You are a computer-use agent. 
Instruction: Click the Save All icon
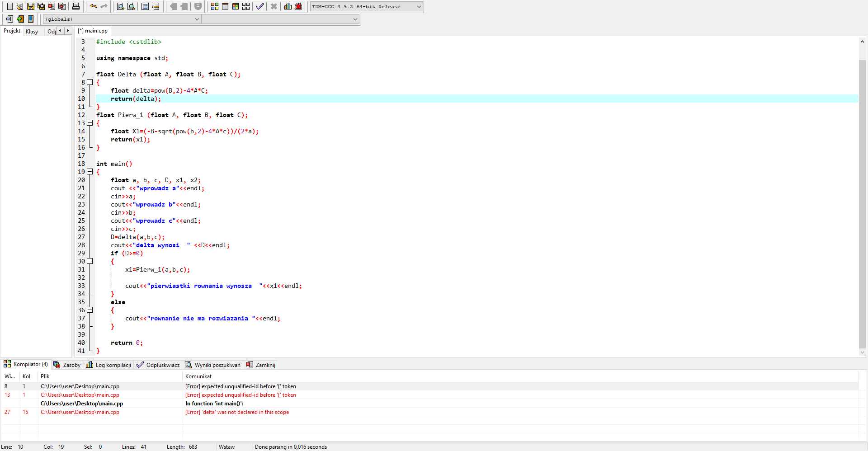tap(41, 6)
